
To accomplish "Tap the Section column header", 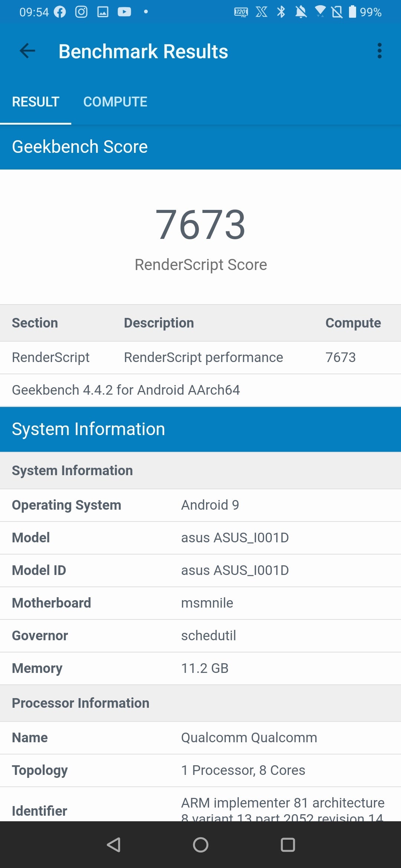I will click(x=35, y=323).
